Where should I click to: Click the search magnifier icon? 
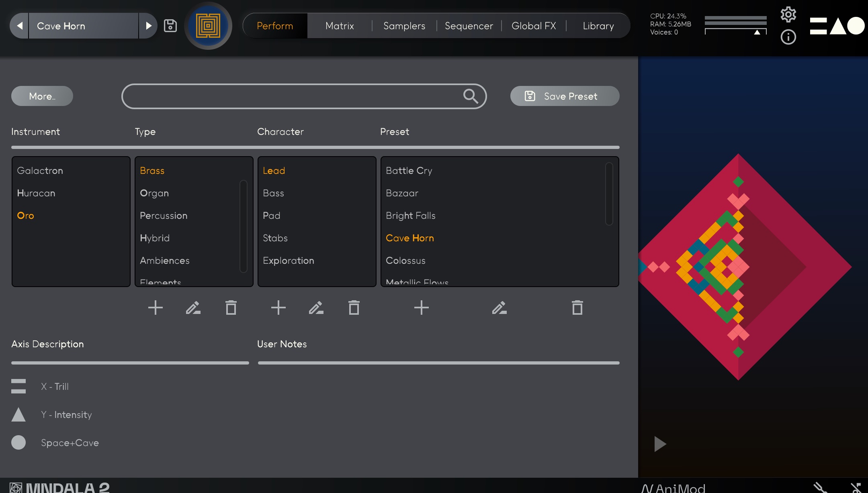(x=470, y=96)
